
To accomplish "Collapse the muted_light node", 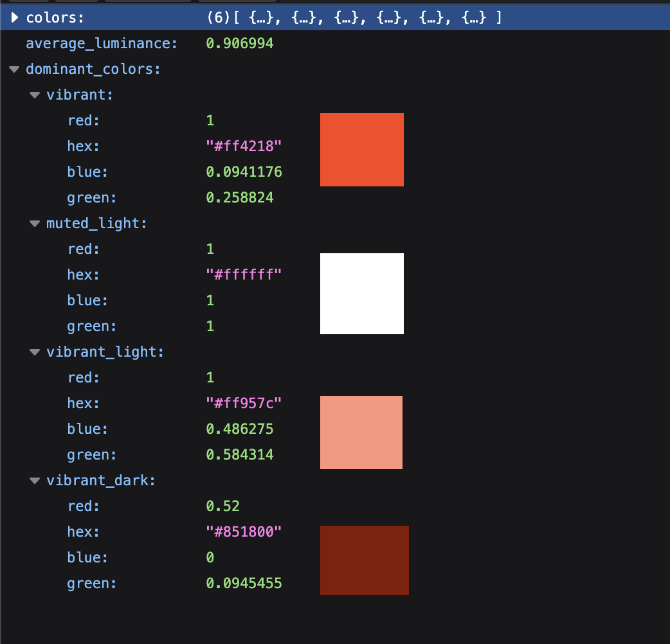I will click(x=35, y=224).
